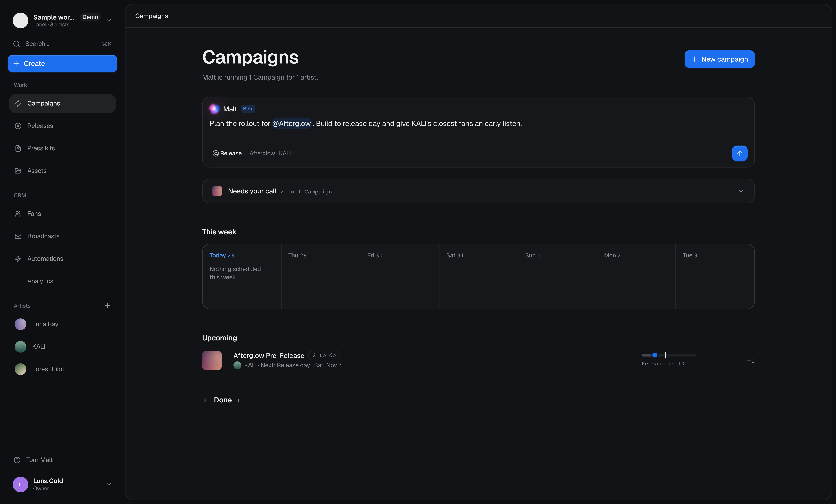The height and width of the screenshot is (504, 836).
Task: Open the Releases page
Action: [x=62, y=126]
